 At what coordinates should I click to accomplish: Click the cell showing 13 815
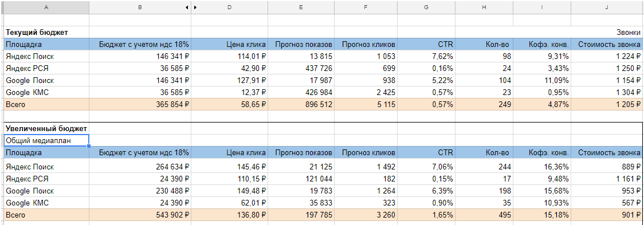[x=301, y=56]
